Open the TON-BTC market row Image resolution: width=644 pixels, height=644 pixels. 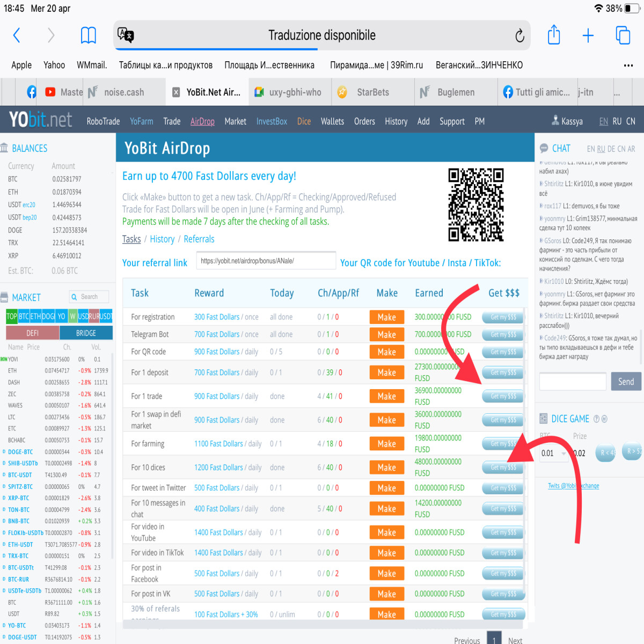tap(56, 510)
